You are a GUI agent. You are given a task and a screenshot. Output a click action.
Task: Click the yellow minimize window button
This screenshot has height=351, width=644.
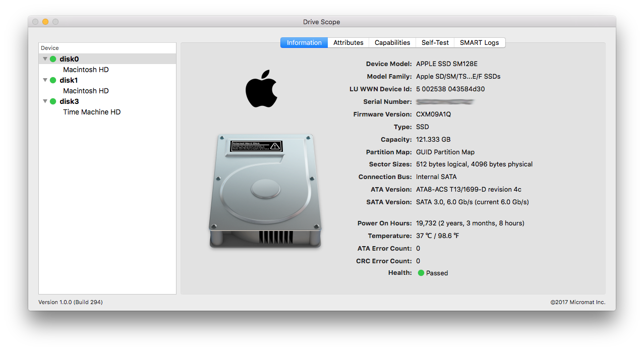pos(45,22)
